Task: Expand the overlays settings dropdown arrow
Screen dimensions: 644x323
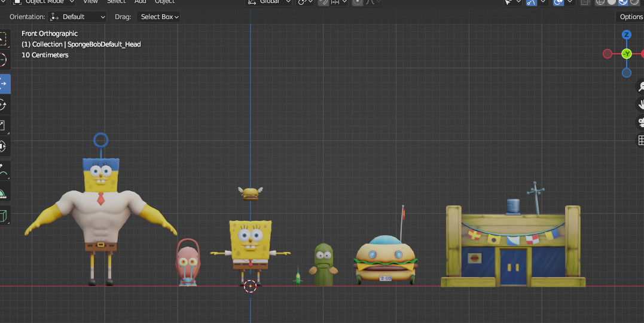Action: 570,2
